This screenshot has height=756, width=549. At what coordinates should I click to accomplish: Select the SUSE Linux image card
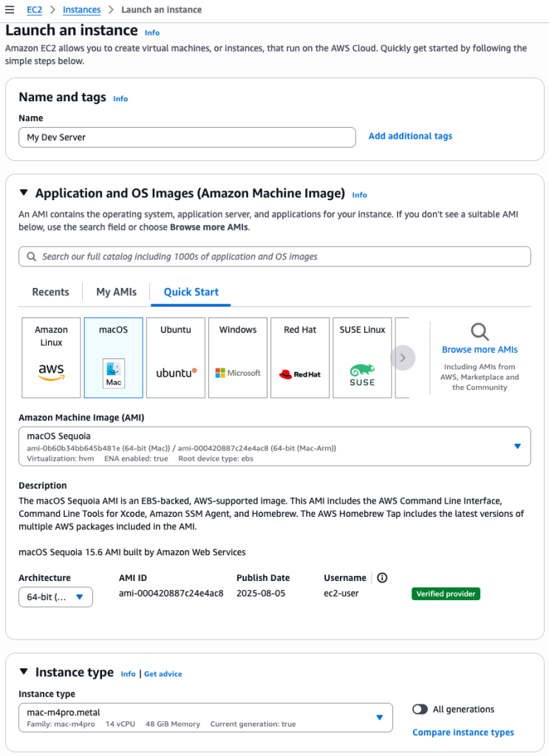coord(361,357)
